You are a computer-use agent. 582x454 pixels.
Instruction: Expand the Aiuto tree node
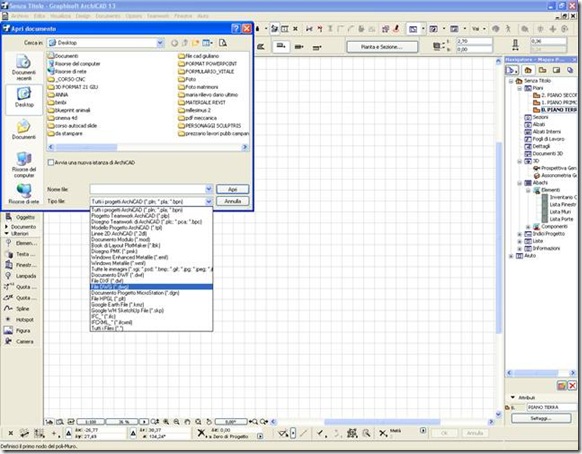511,256
